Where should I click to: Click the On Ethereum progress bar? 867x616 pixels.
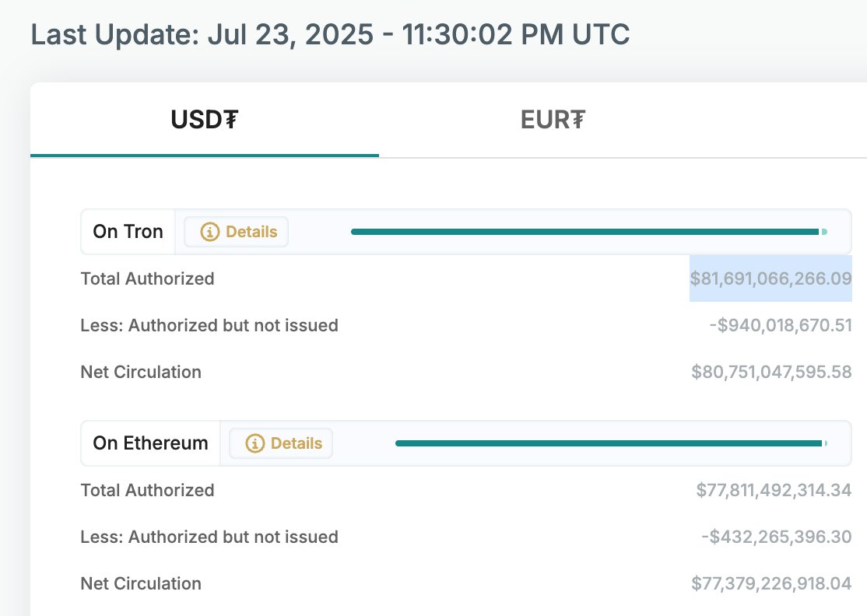click(612, 443)
